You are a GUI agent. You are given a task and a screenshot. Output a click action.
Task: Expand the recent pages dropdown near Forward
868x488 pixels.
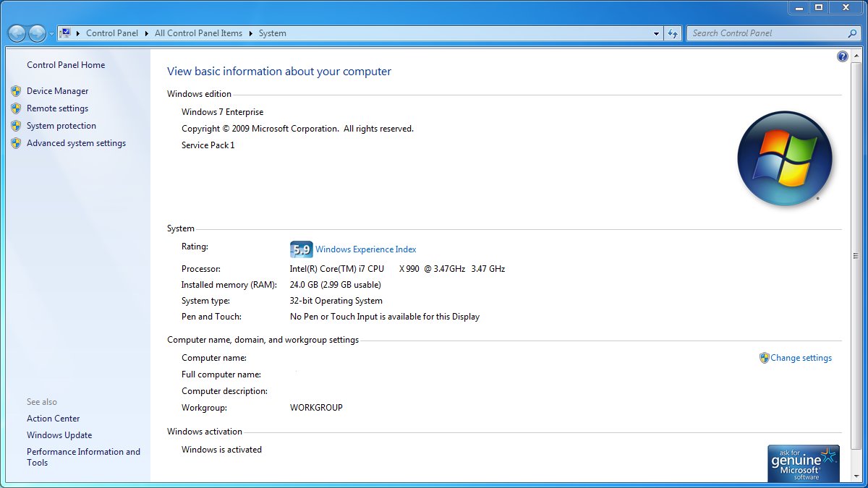(x=51, y=34)
